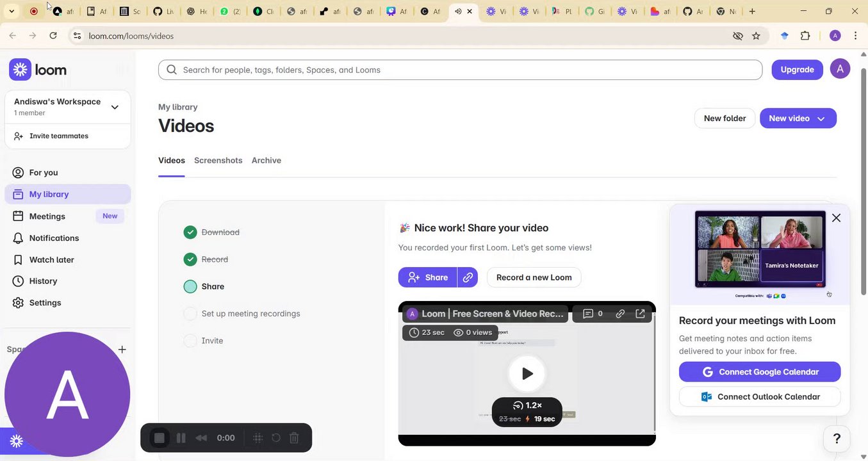Viewport: 868px width, 461px height.
Task: Open the browser extensions puzzle icon
Action: (805, 36)
